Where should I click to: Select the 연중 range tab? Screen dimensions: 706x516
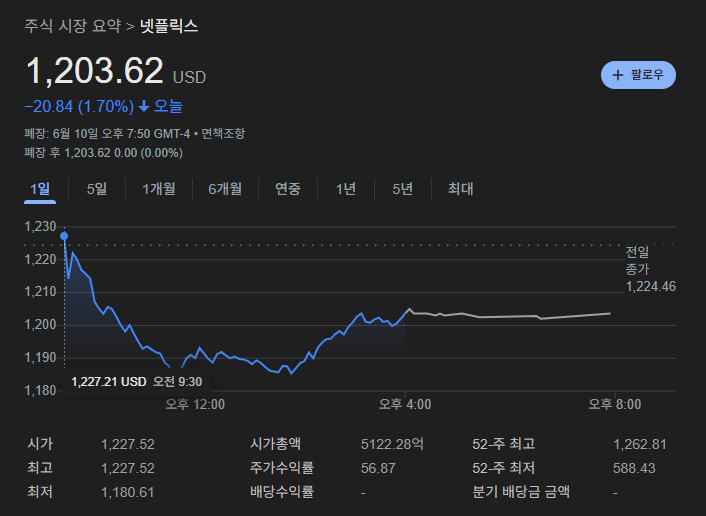288,189
